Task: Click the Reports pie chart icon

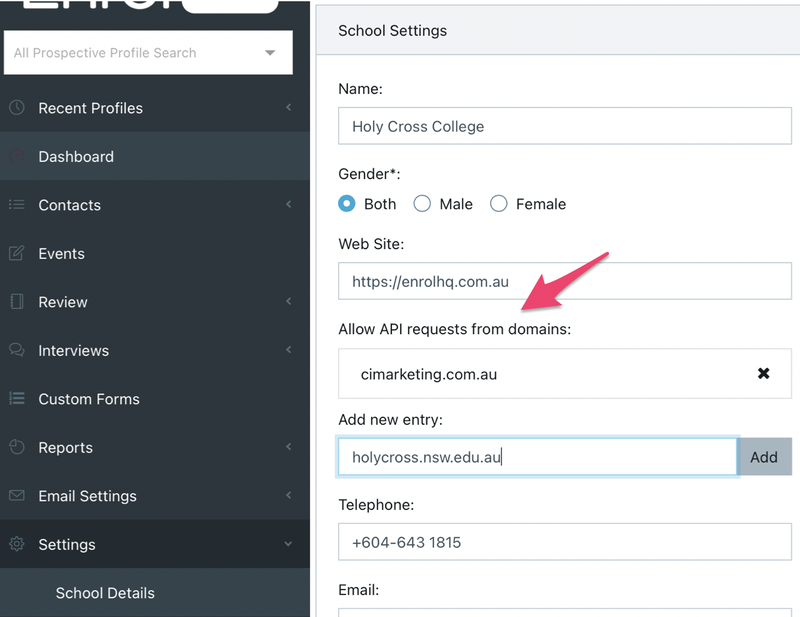Action: (x=16, y=448)
